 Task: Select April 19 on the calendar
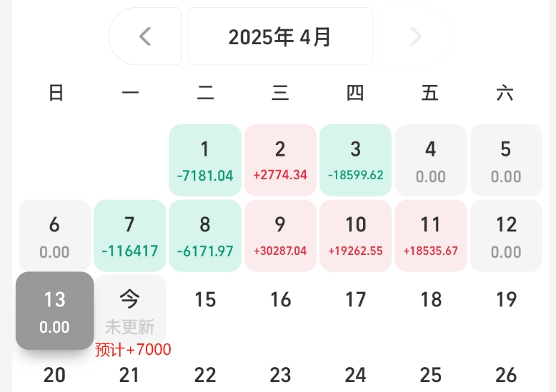pyautogui.click(x=507, y=299)
